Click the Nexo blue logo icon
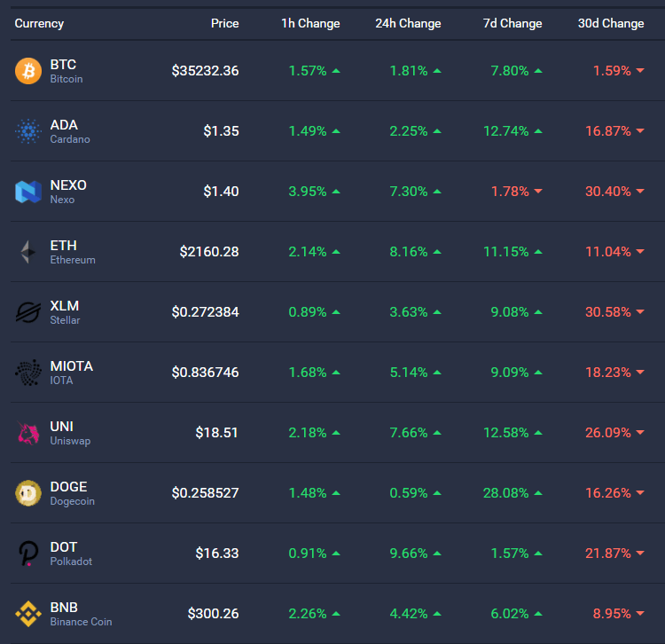 (28, 192)
